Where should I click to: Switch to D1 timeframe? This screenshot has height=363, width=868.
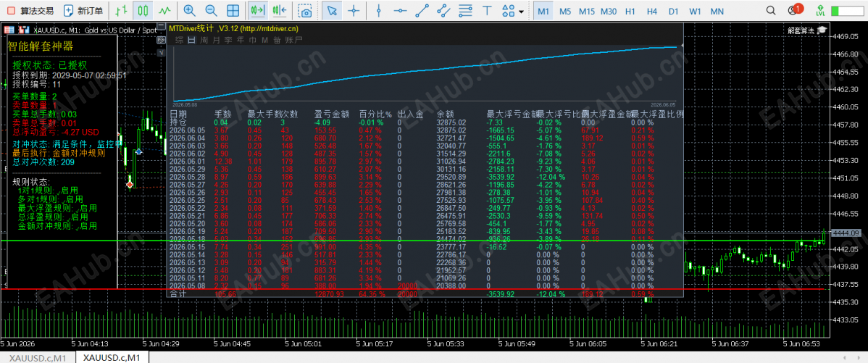tap(673, 11)
